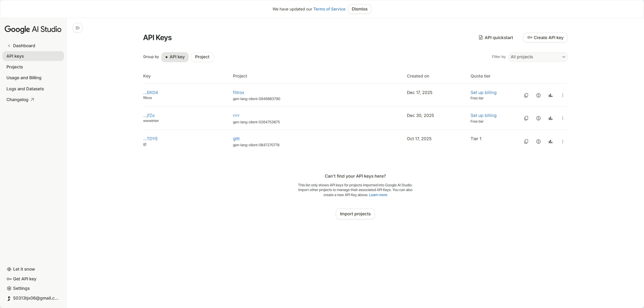
Task: Click Get API key in the sidebar
Action: 22,279
